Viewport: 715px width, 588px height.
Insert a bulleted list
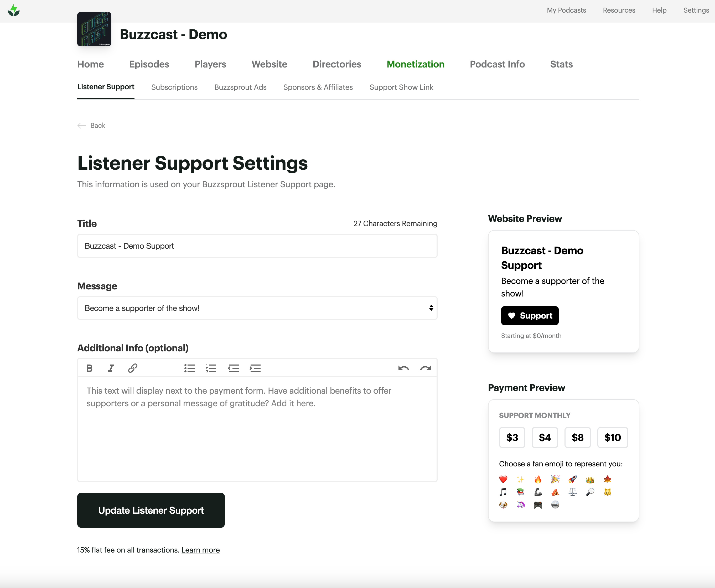(189, 368)
